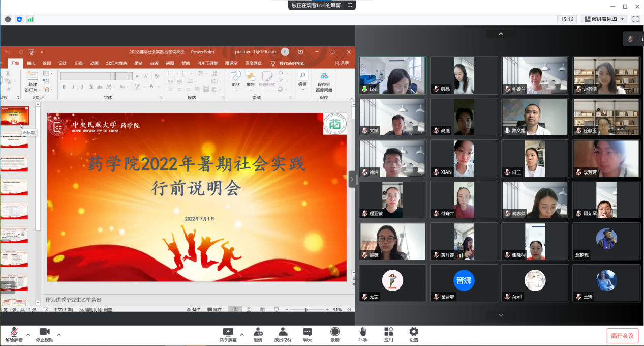Image resolution: width=644 pixels, height=346 pixels.
Task: Open the 设置 settings gear
Action: (x=414, y=332)
